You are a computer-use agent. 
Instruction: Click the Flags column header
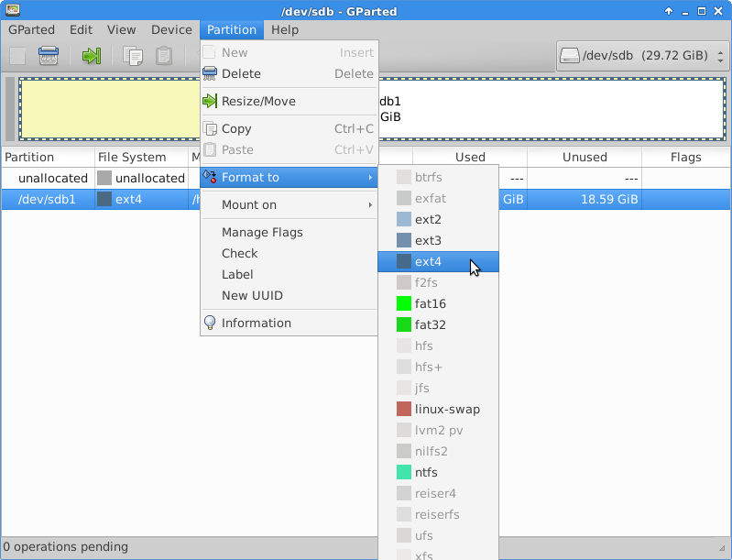point(686,158)
